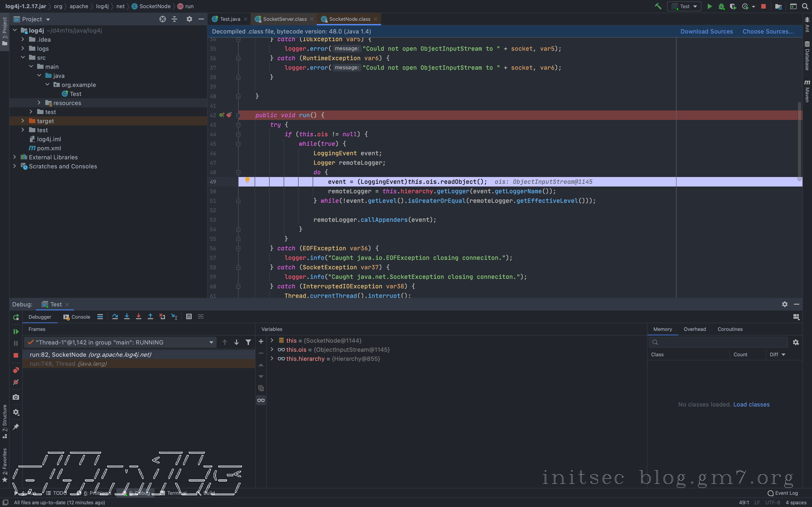This screenshot has height=507, width=812.
Task: Click the Step Out debugger icon
Action: pyautogui.click(x=150, y=317)
